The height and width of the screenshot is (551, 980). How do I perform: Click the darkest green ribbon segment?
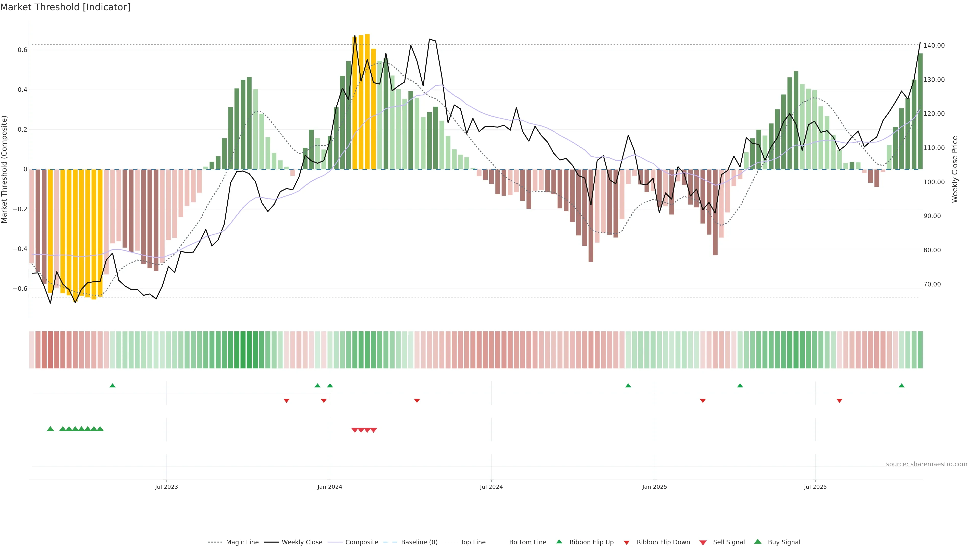pos(243,350)
